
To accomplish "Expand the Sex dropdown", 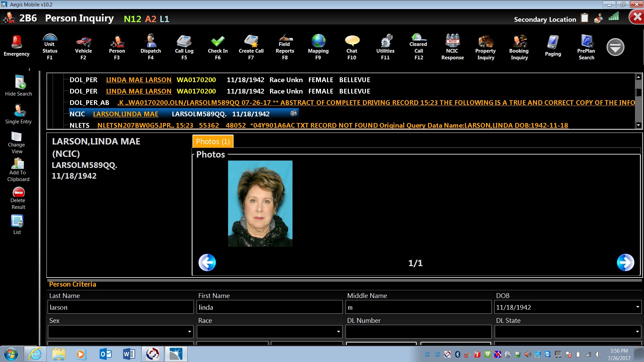I will tap(190, 332).
